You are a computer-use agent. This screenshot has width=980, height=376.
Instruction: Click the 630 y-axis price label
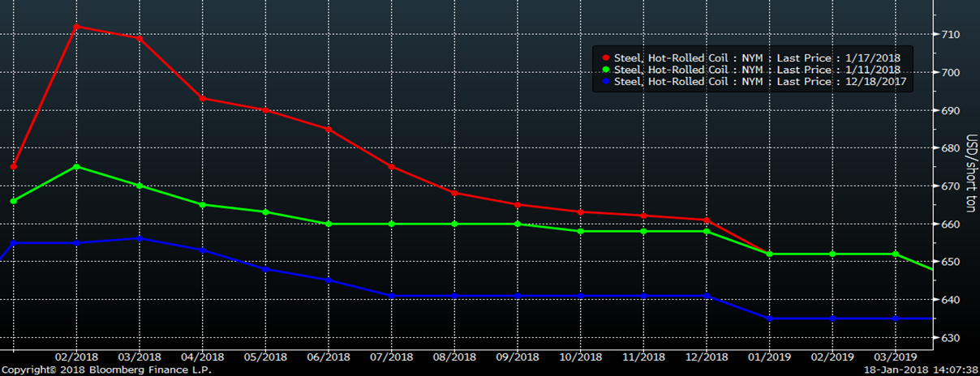click(x=951, y=338)
